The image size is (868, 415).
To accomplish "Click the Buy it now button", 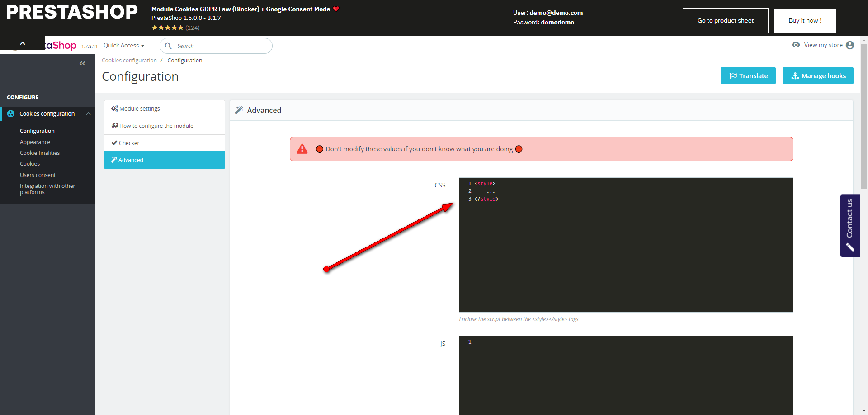I will [x=805, y=20].
